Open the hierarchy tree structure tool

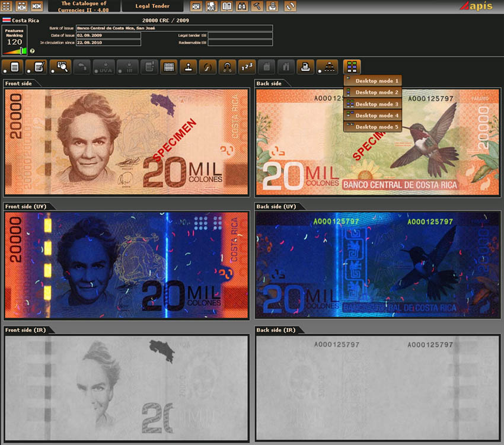(x=327, y=67)
